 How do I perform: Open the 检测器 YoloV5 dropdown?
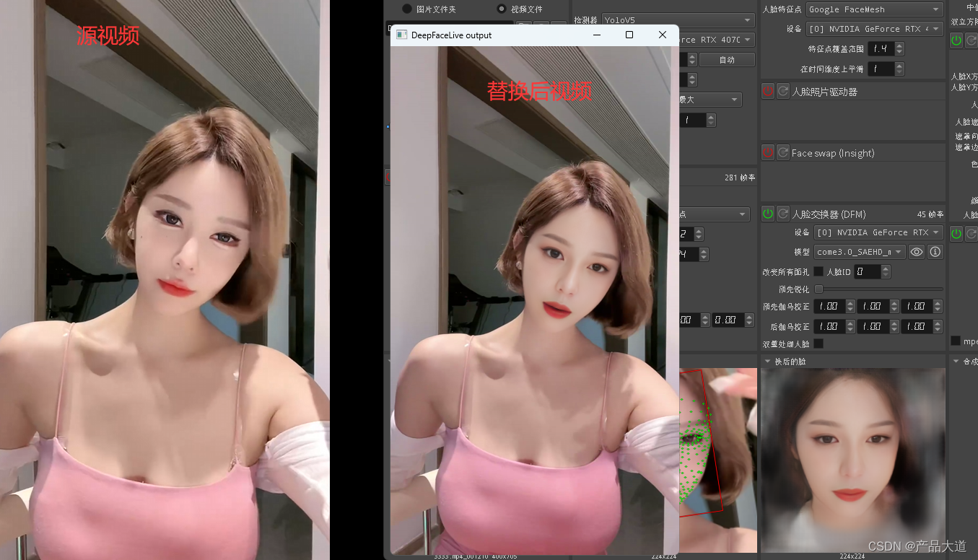[678, 20]
